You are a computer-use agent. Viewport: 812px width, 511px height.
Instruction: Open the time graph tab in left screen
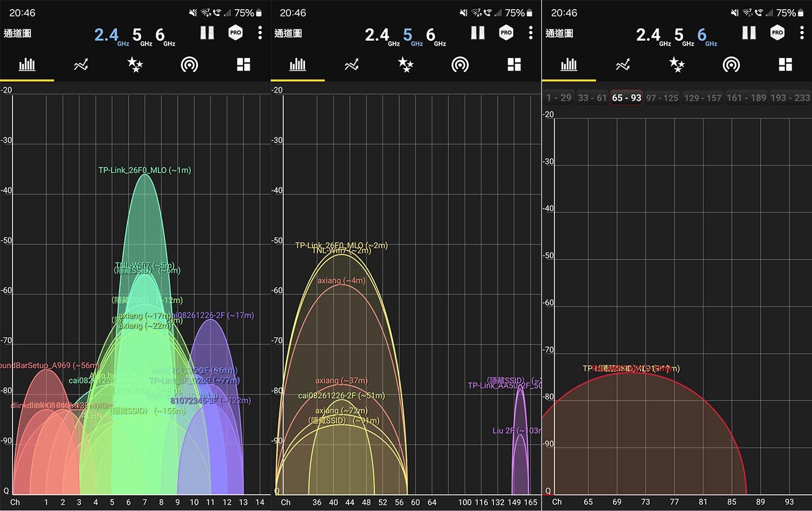(x=81, y=65)
